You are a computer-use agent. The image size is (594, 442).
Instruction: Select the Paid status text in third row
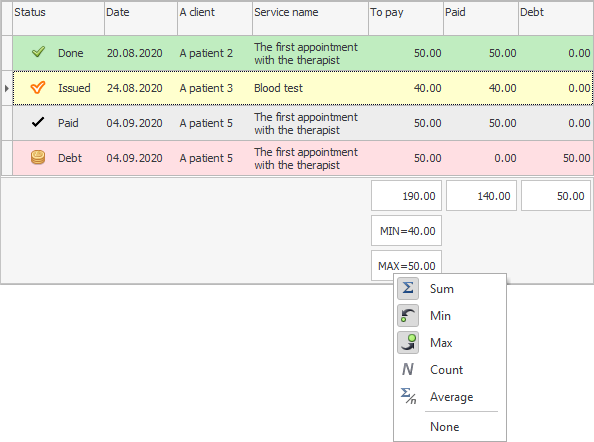[x=68, y=123]
